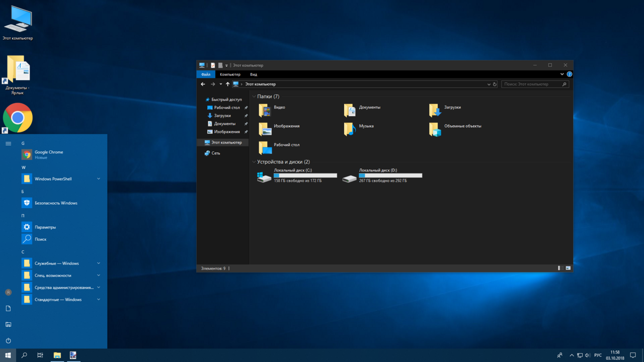Viewport: 644px width, 362px height.
Task: Go up one level in Explorer
Action: coord(227,84)
